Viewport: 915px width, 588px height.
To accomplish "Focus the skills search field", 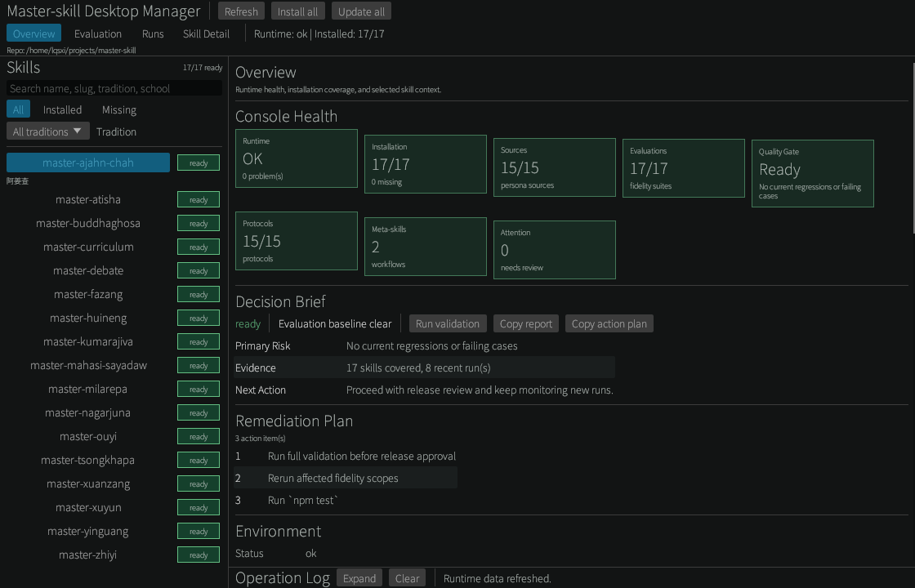I will pyautogui.click(x=114, y=88).
